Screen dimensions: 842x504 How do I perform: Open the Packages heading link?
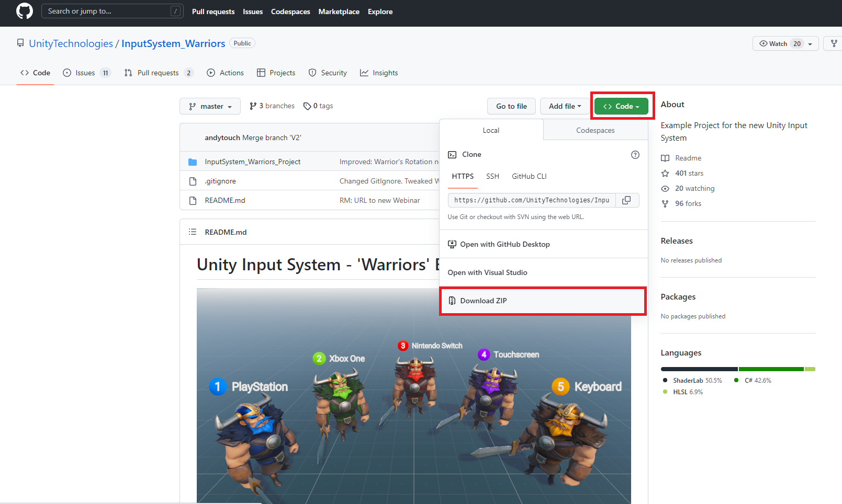tap(678, 296)
